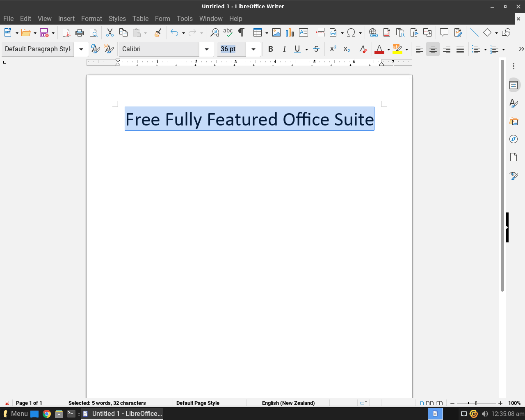Click the Menu button on taskbar
Screen dimensions: 525x420
tap(16, 413)
